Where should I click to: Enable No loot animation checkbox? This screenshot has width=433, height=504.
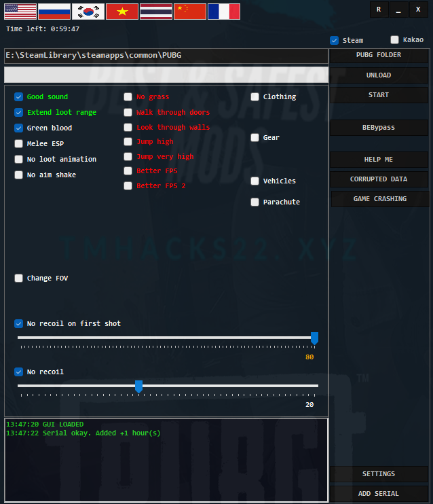[x=18, y=159]
